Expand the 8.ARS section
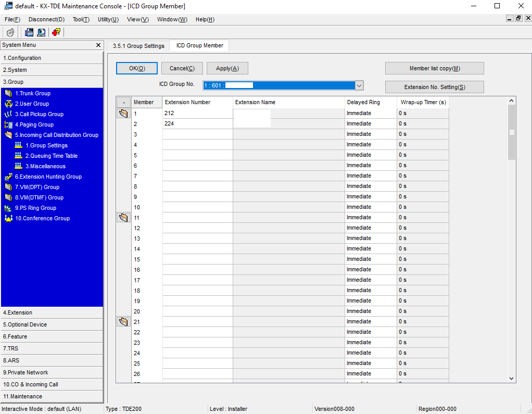 (x=52, y=360)
